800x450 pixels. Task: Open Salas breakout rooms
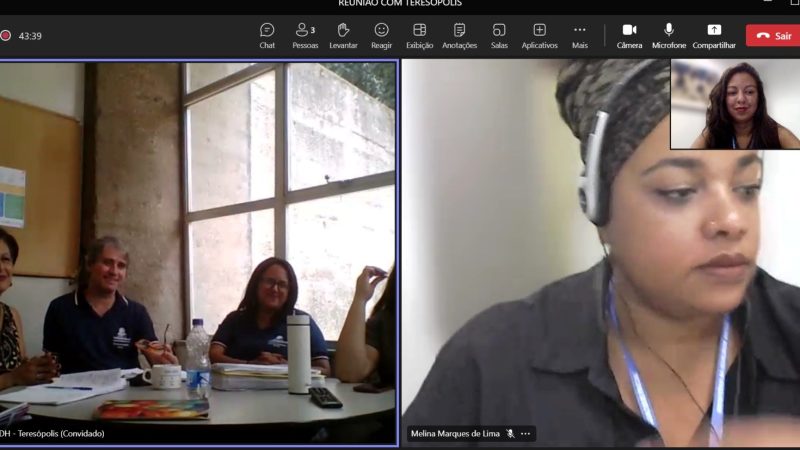pos(499,35)
